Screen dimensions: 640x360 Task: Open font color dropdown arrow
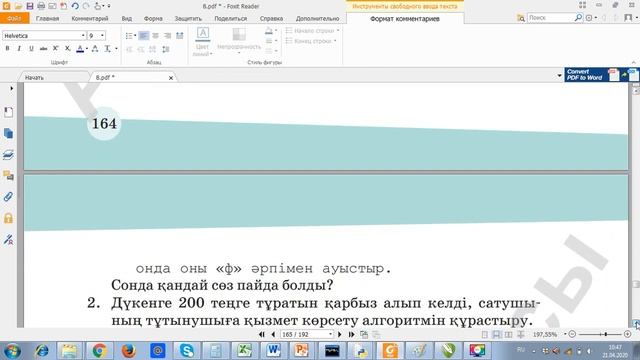[x=87, y=49]
